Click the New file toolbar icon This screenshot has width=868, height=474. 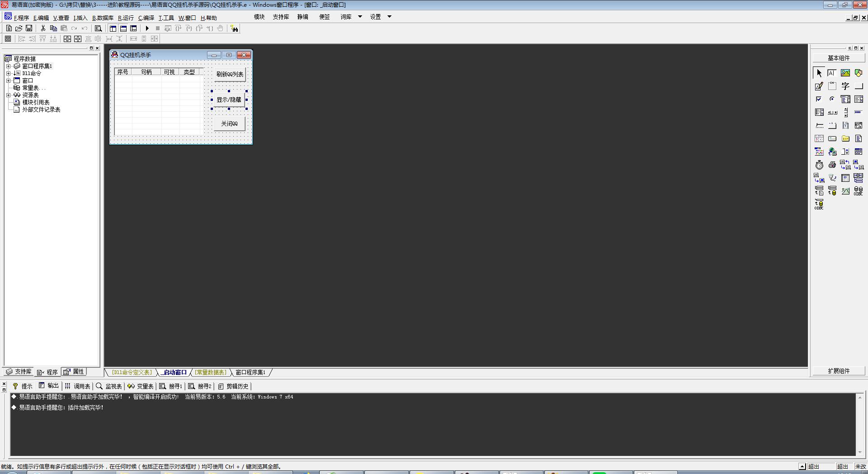[9, 28]
